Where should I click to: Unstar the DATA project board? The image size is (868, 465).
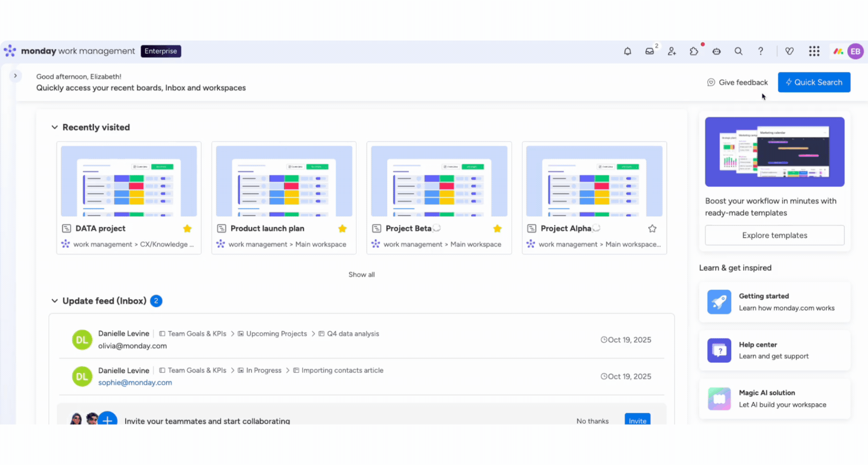187,229
